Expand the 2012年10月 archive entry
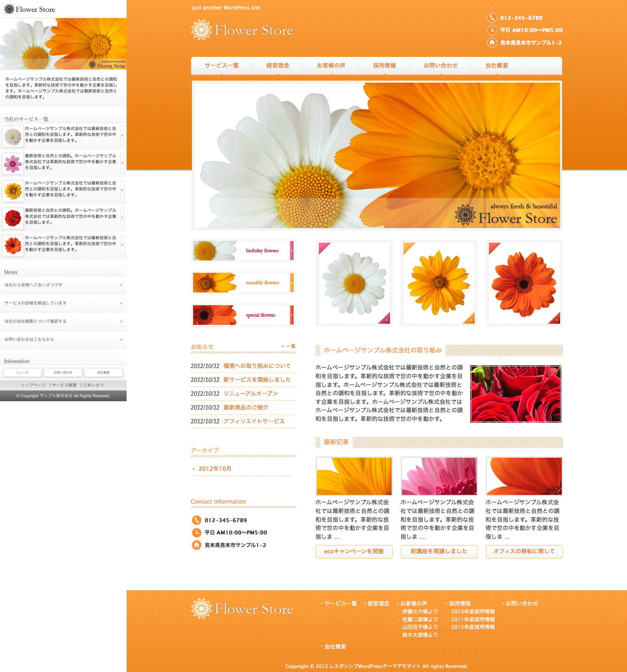 [x=215, y=469]
